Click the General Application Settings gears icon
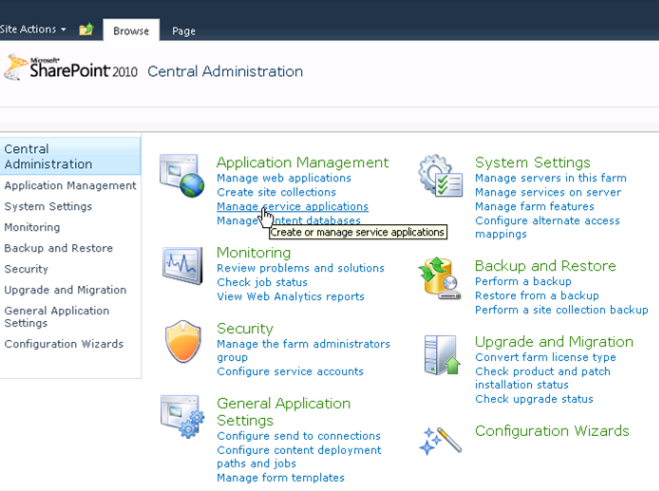The width and height of the screenshot is (659, 491). (x=181, y=416)
